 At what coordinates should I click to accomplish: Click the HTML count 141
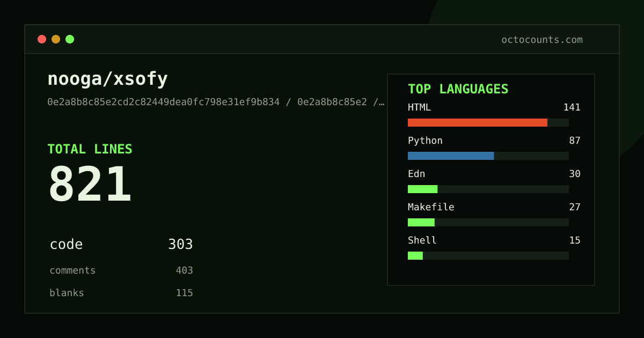click(x=572, y=107)
